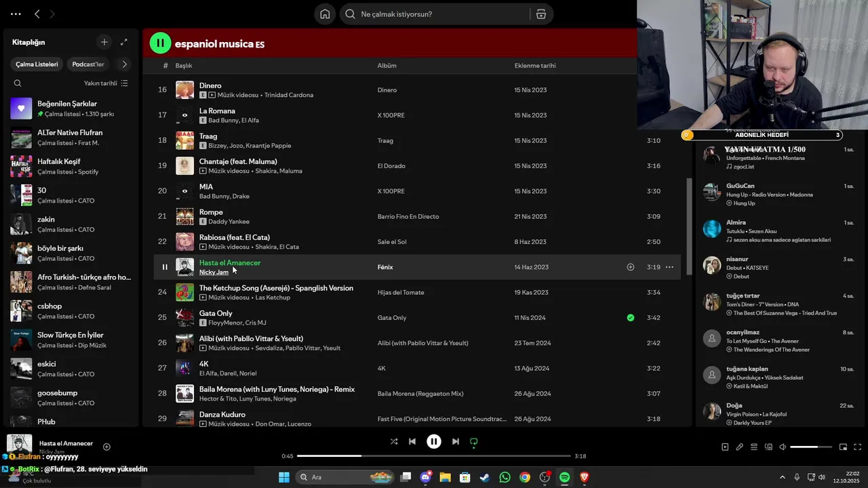Show lyrics with the microphone icon
The height and width of the screenshot is (488, 868).
click(740, 447)
